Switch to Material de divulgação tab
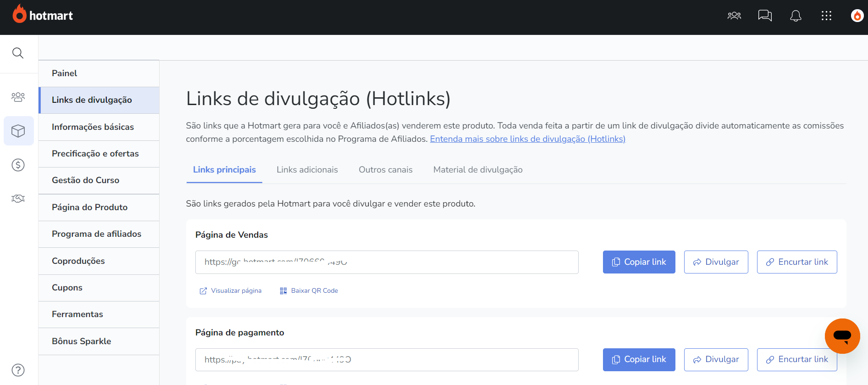 [478, 170]
